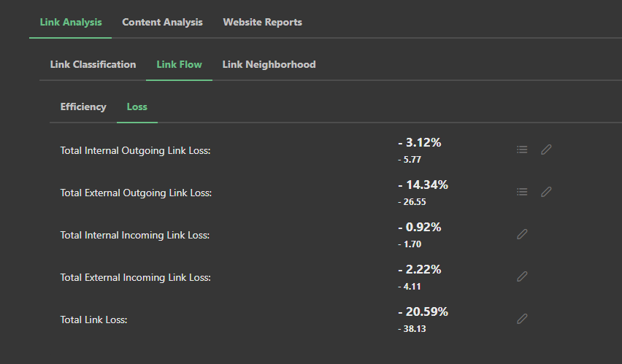Open list view for Internal Outgoing Link Loss
Screen dimensions: 622x364
pos(522,150)
